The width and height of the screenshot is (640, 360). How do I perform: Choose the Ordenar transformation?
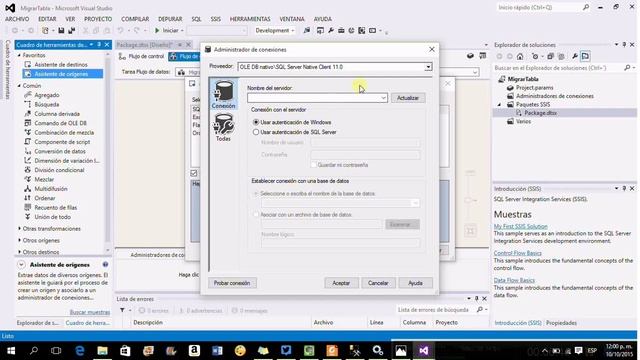(x=44, y=198)
